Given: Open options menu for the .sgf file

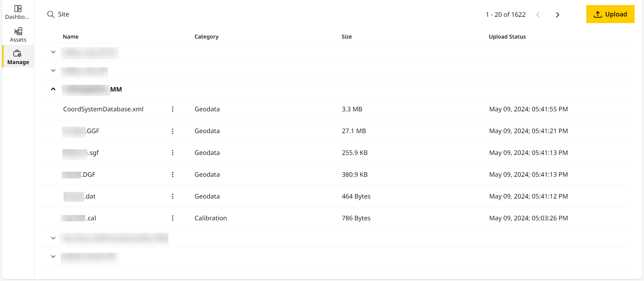Looking at the screenshot, I should pyautogui.click(x=173, y=153).
